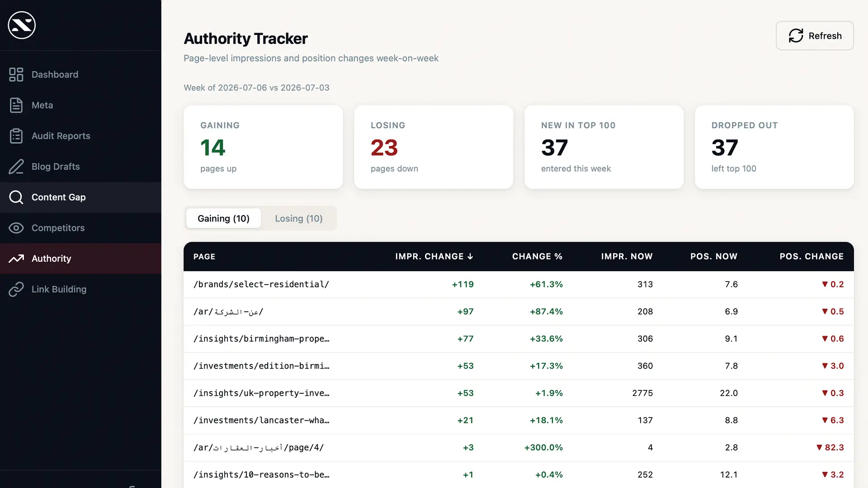Viewport: 868px width, 488px height.
Task: Click the Dropped Out summary card
Action: [x=774, y=147]
